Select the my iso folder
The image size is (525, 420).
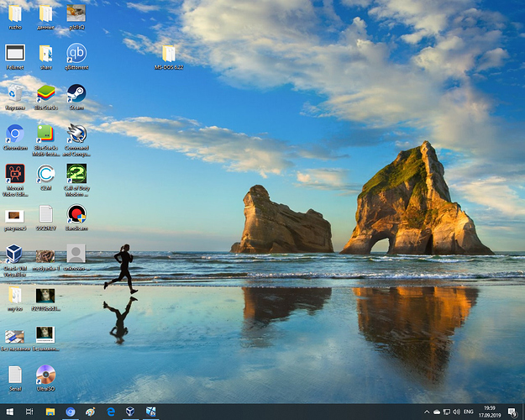click(15, 297)
